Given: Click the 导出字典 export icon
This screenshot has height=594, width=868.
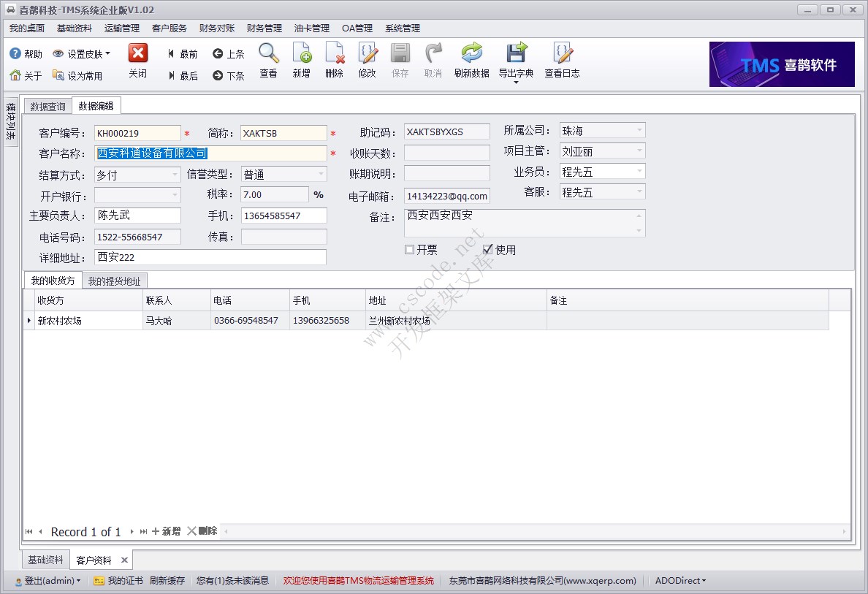Looking at the screenshot, I should coord(517,53).
